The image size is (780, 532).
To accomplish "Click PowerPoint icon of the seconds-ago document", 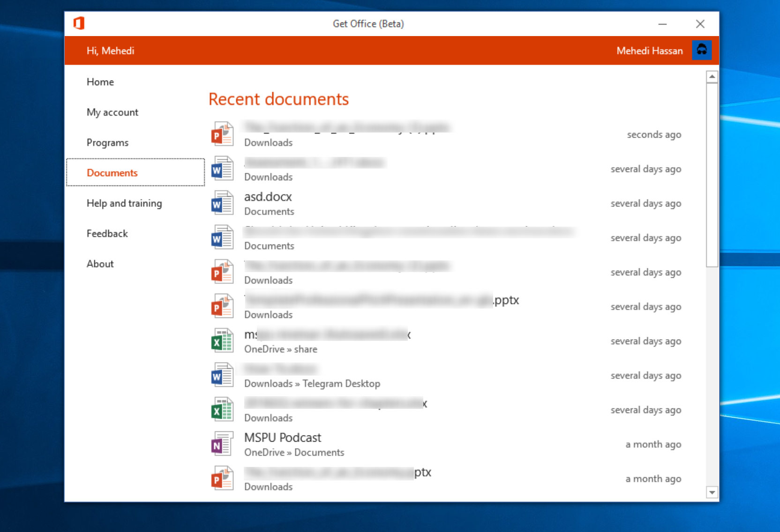I will [222, 134].
